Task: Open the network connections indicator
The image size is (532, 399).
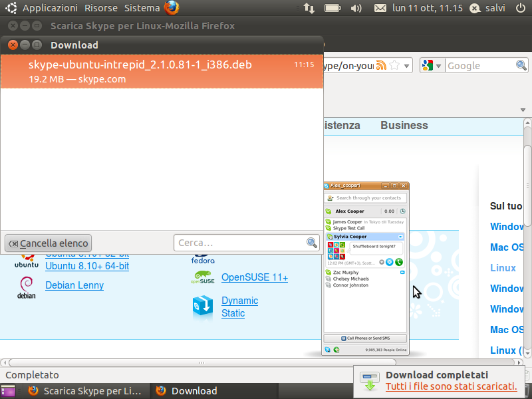Action: (309, 8)
